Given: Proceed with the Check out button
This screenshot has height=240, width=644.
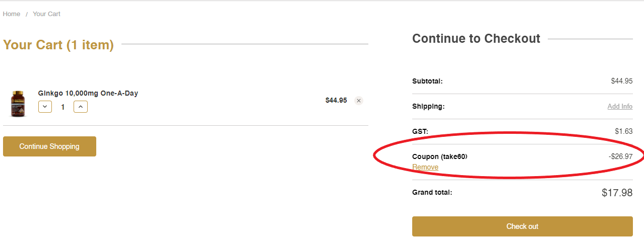Looking at the screenshot, I should 522,226.
